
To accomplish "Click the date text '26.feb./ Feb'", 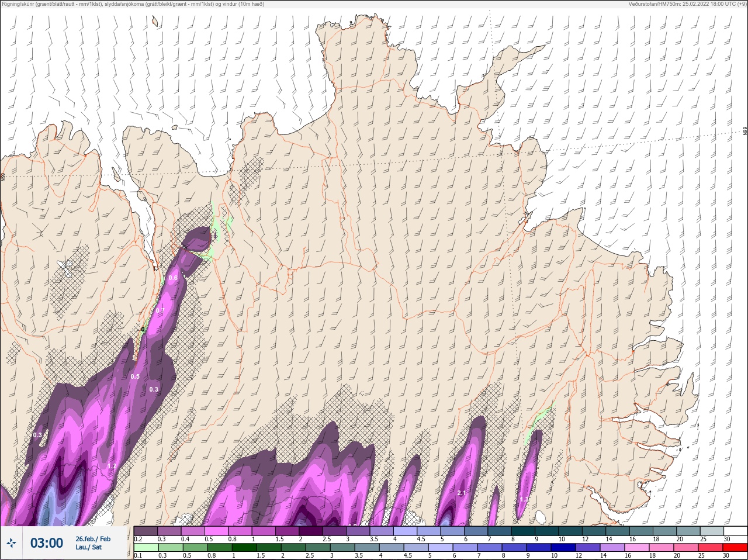I will [x=93, y=539].
